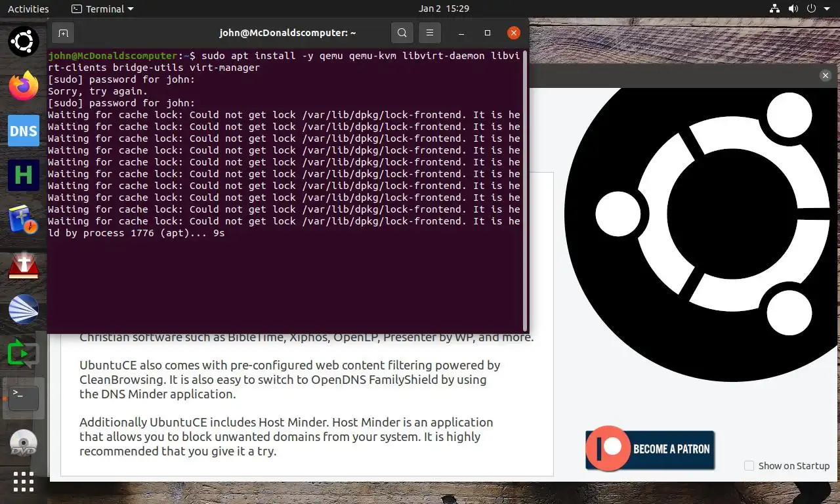Maximize the Terminal window
The image size is (840, 504).
(x=488, y=32)
